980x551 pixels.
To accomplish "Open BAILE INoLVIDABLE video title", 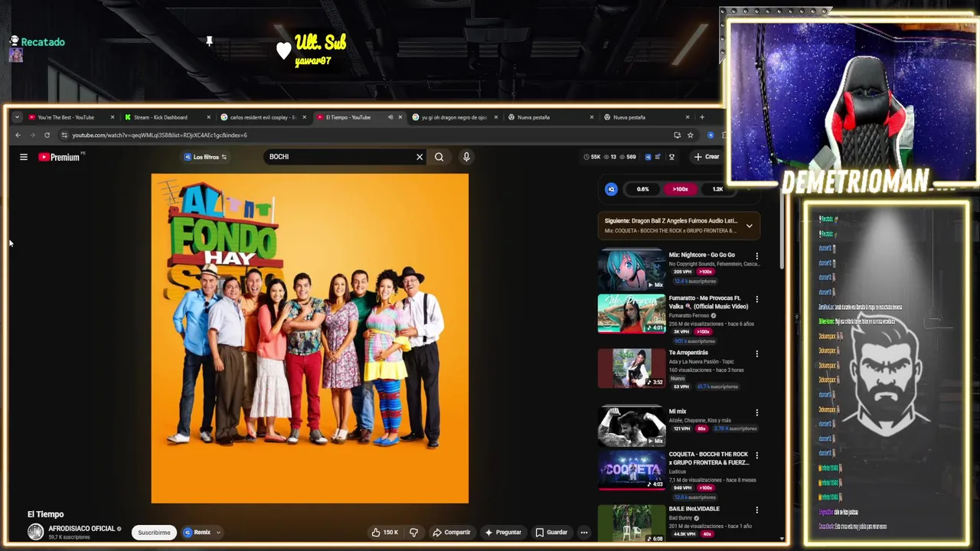I will (694, 509).
